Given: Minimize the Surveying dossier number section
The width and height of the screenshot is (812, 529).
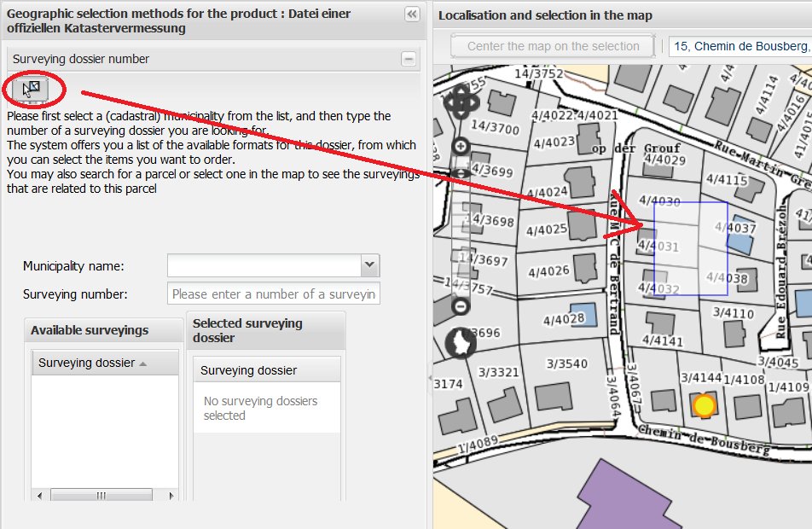Looking at the screenshot, I should click(409, 59).
